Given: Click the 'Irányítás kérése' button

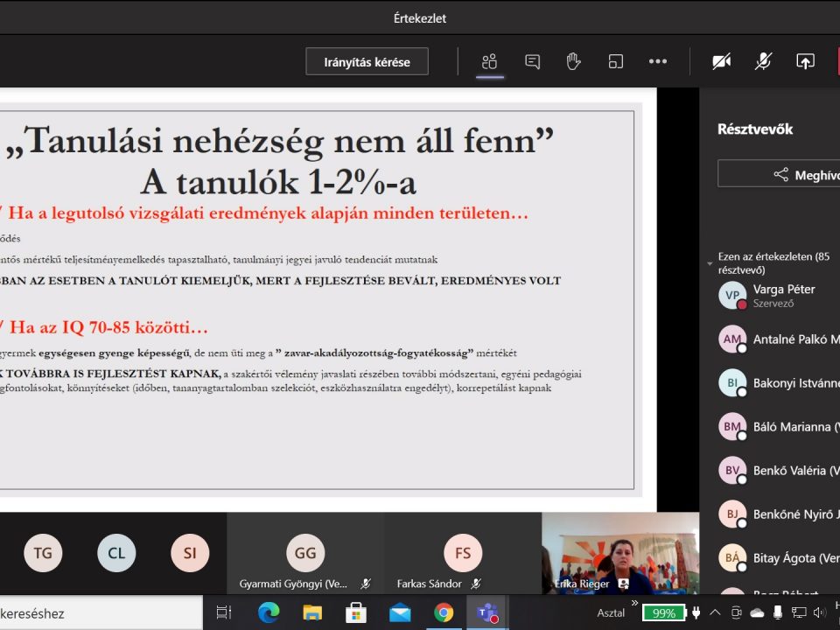Looking at the screenshot, I should [367, 62].
